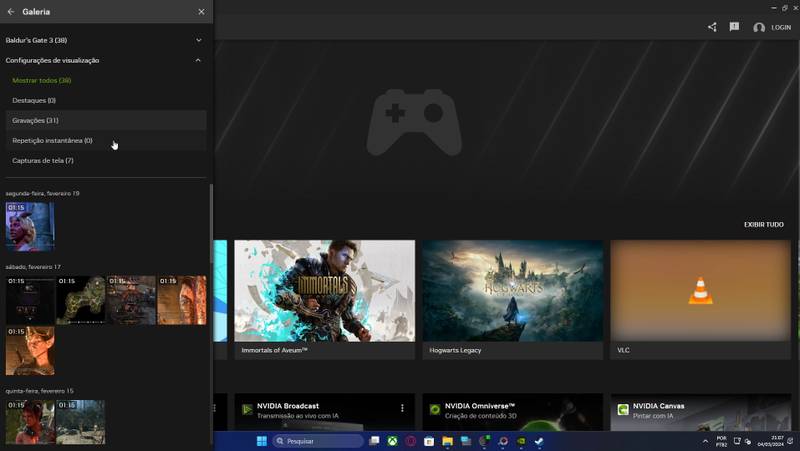Go back using the Galeria back arrow

[11, 11]
